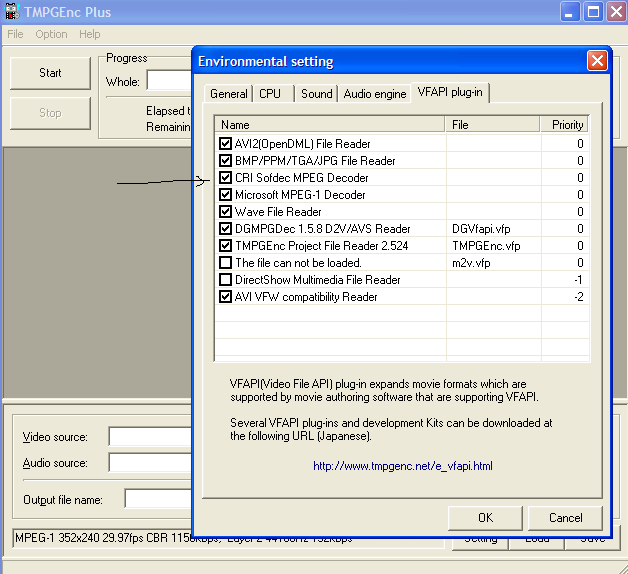Click the Whole progress bar
The image size is (628, 574).
170,81
